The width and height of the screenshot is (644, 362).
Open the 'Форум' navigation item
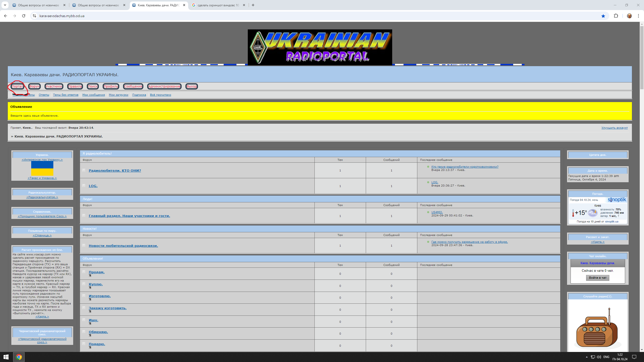34,86
